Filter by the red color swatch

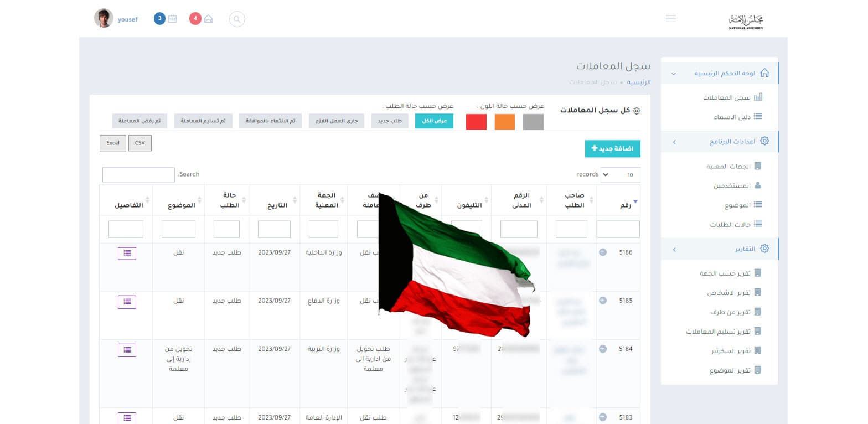click(x=476, y=122)
